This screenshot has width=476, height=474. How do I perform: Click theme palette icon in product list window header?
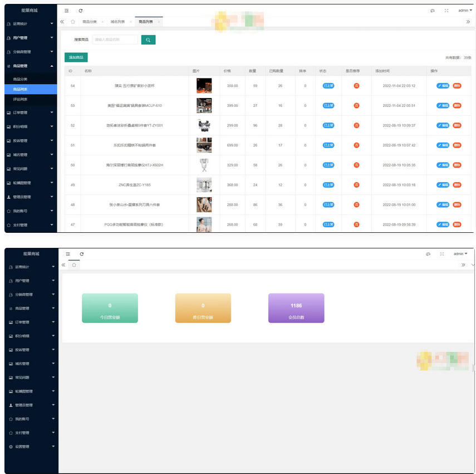click(x=432, y=11)
